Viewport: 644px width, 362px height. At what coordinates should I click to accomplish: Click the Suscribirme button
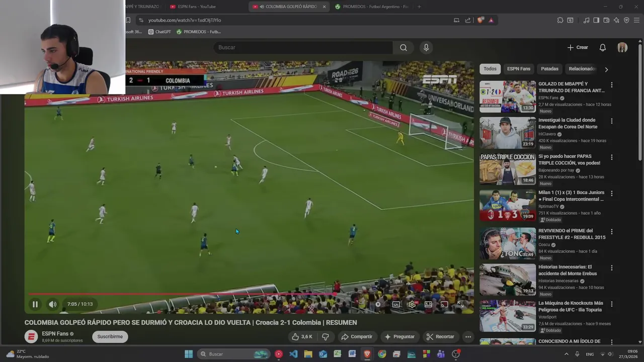coord(110,336)
